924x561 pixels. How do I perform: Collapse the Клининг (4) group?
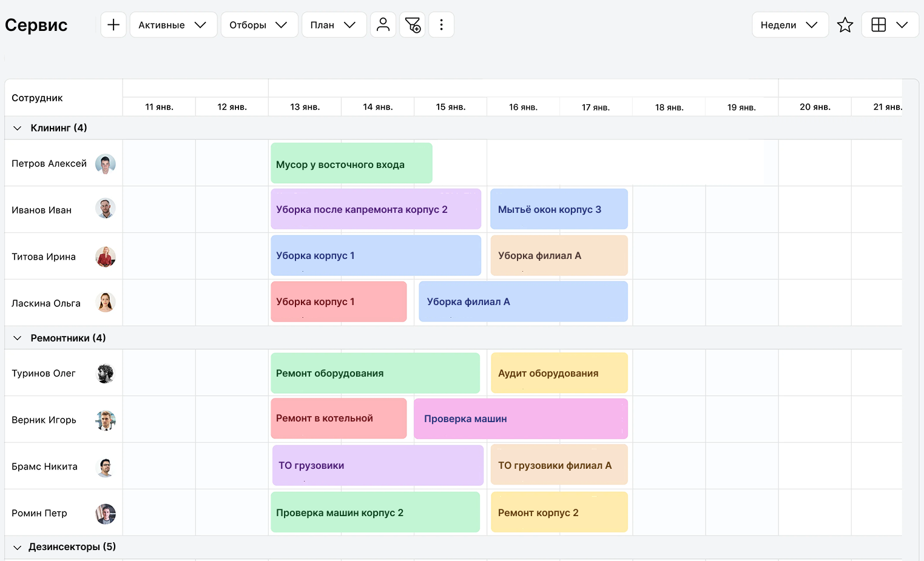[x=18, y=128]
